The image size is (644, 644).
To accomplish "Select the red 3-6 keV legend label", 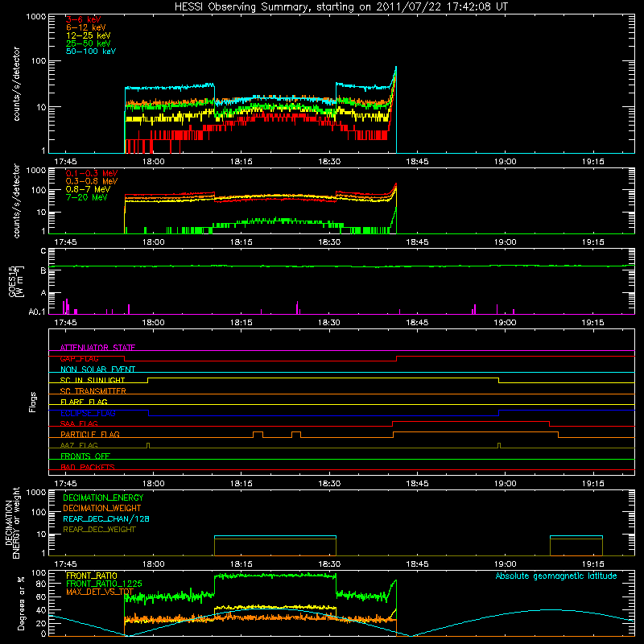I will coord(84,19).
